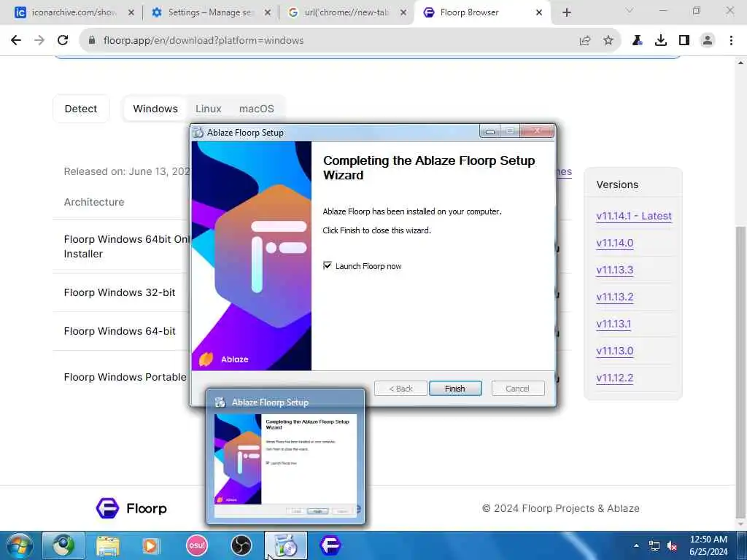Click the browser globe taskbar icon

point(63,545)
